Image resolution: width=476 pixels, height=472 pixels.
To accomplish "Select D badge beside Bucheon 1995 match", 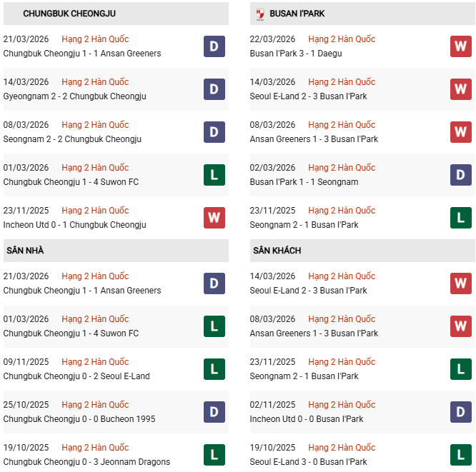I will coord(214,412).
